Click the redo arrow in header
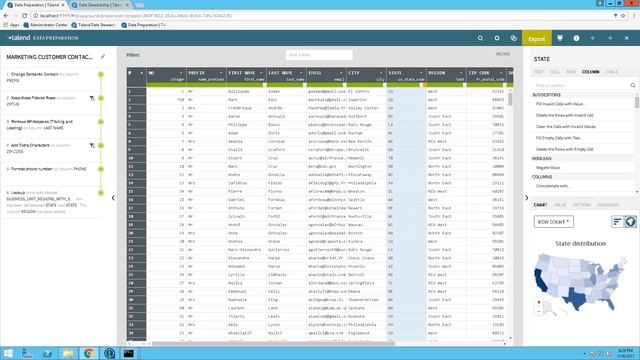 pyautogui.click(x=610, y=38)
